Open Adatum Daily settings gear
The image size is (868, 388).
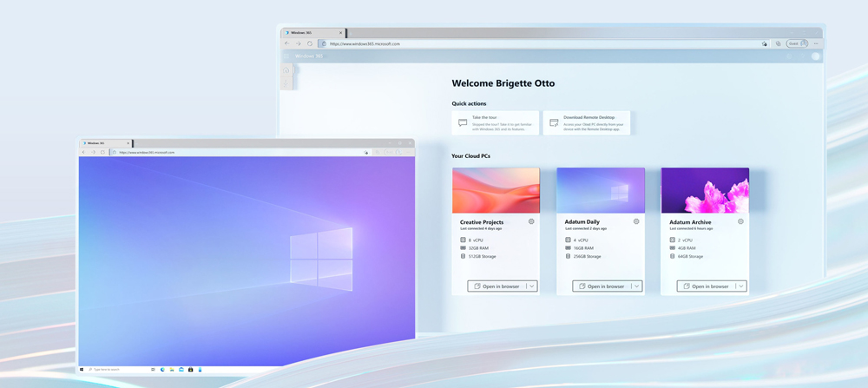click(x=636, y=221)
